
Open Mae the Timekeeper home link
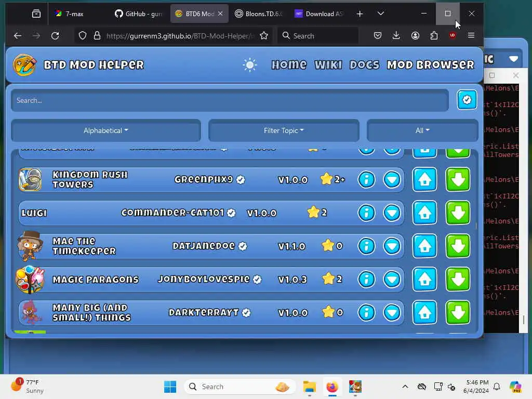[424, 246]
